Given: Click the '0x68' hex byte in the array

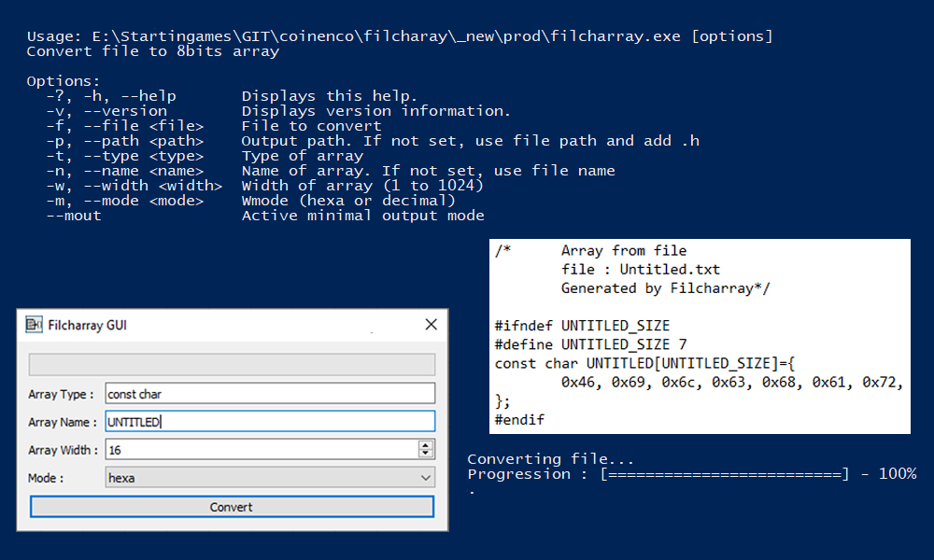Looking at the screenshot, I should click(779, 382).
